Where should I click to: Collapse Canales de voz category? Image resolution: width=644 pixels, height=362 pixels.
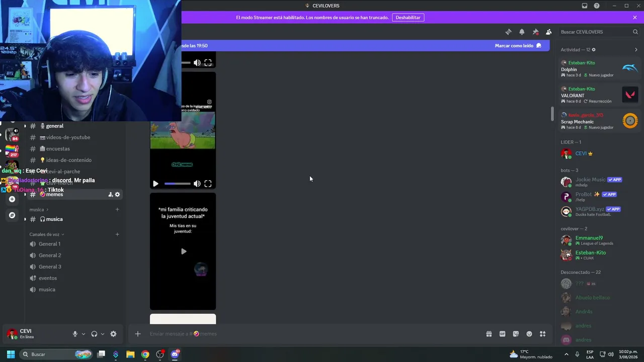point(46,234)
